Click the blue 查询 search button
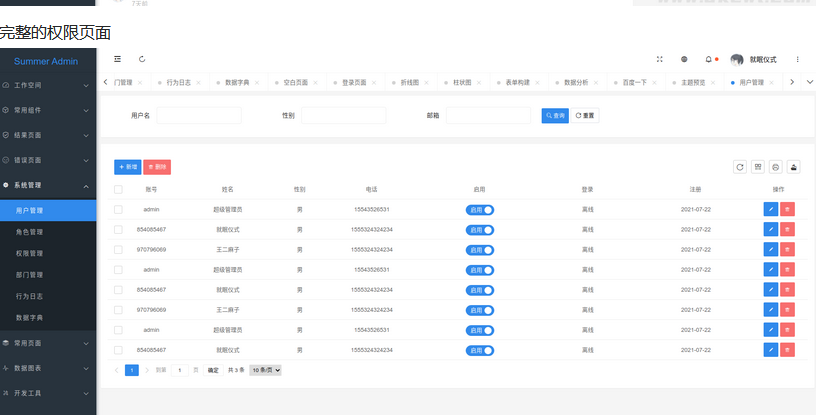This screenshot has width=816, height=415. click(555, 116)
